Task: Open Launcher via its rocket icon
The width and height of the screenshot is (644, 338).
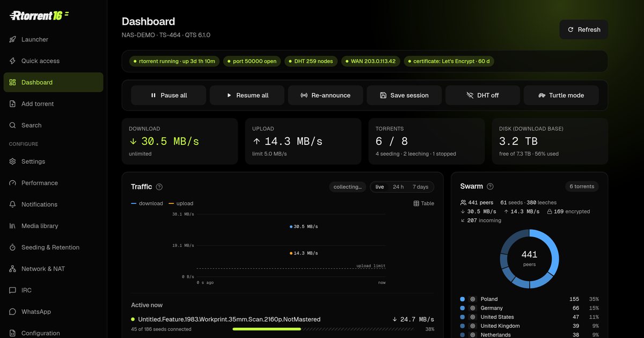Action: (x=12, y=40)
